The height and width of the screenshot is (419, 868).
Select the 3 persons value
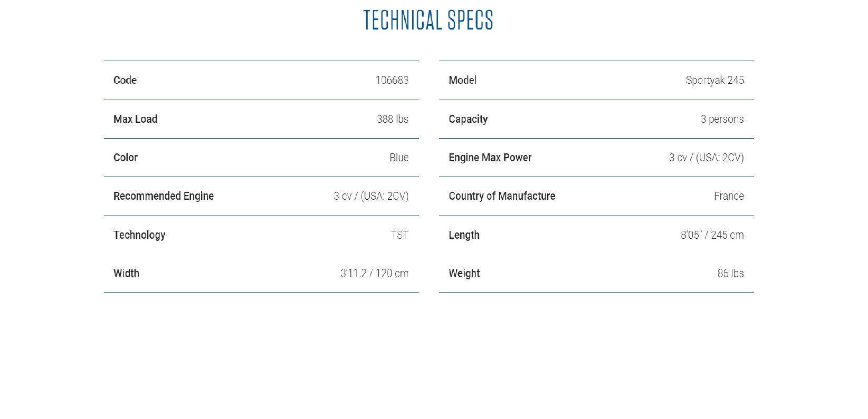click(722, 119)
